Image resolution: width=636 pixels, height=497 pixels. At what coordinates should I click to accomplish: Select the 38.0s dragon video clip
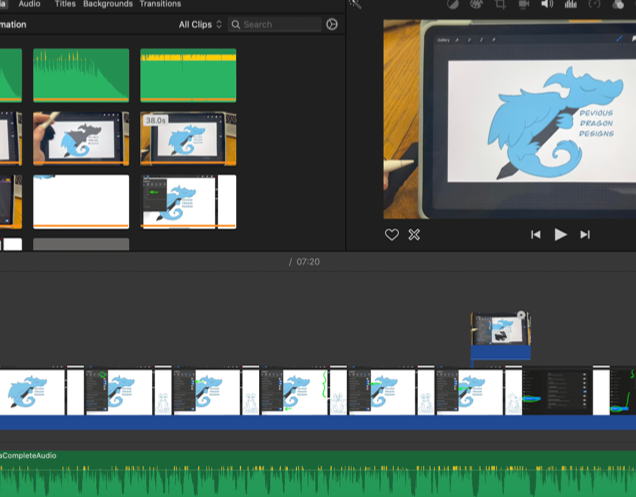pyautogui.click(x=188, y=139)
